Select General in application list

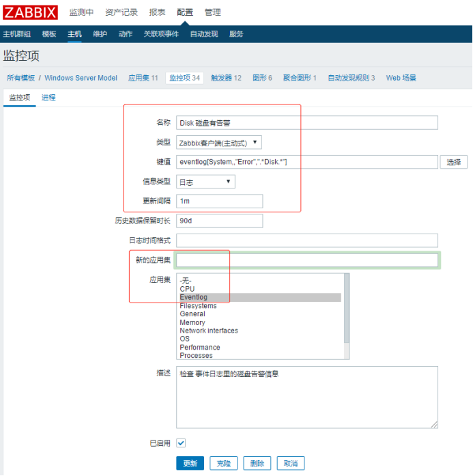point(260,314)
